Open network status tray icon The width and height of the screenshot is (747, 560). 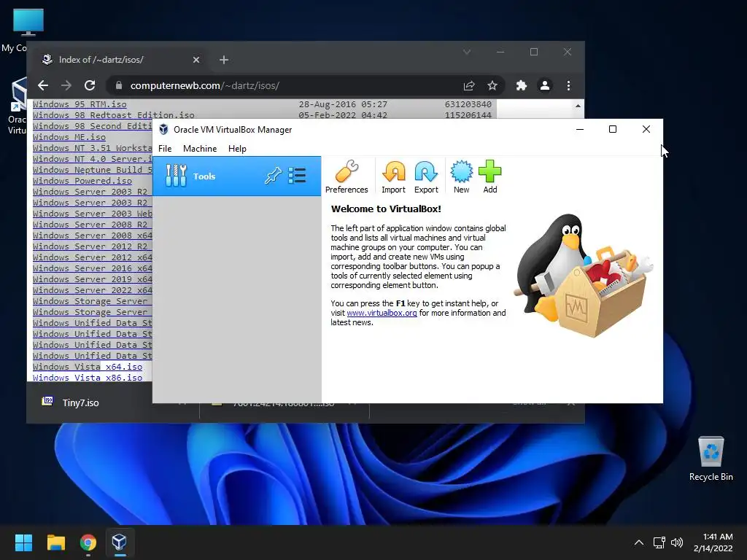click(x=659, y=542)
